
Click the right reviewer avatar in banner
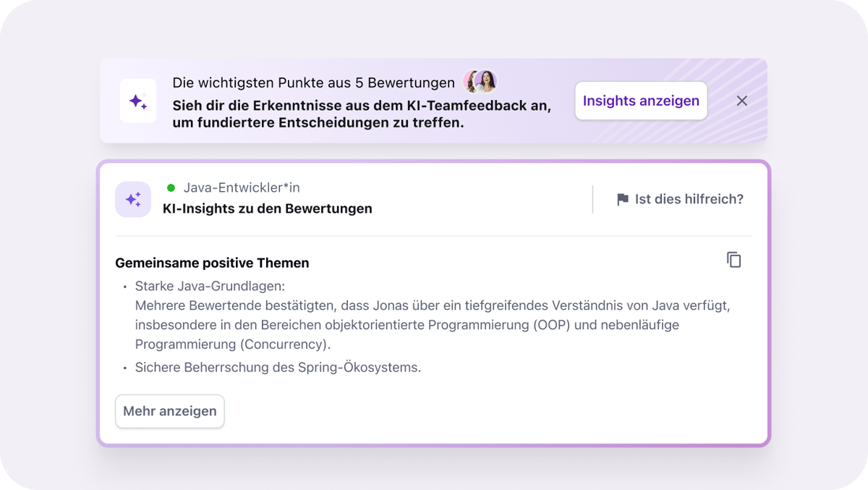(x=487, y=82)
